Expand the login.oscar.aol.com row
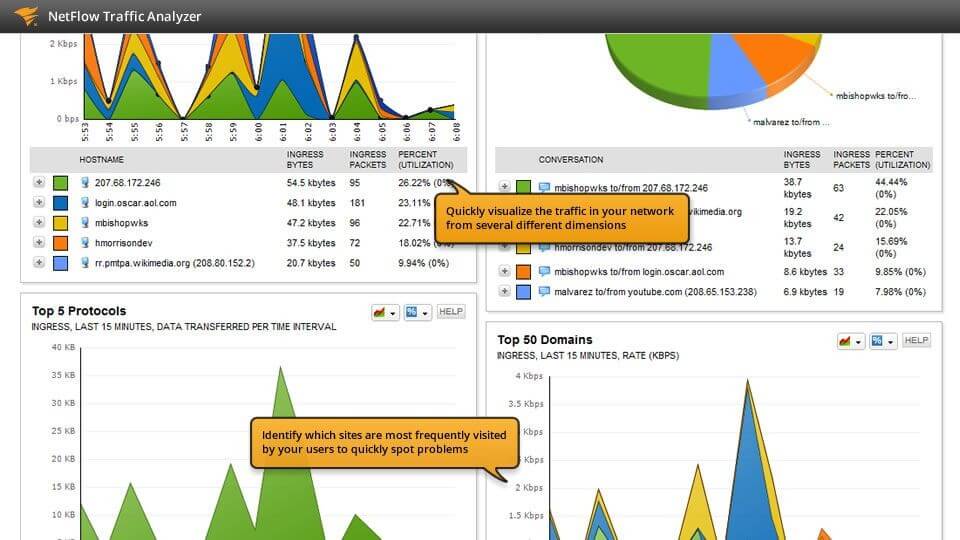 coord(39,202)
